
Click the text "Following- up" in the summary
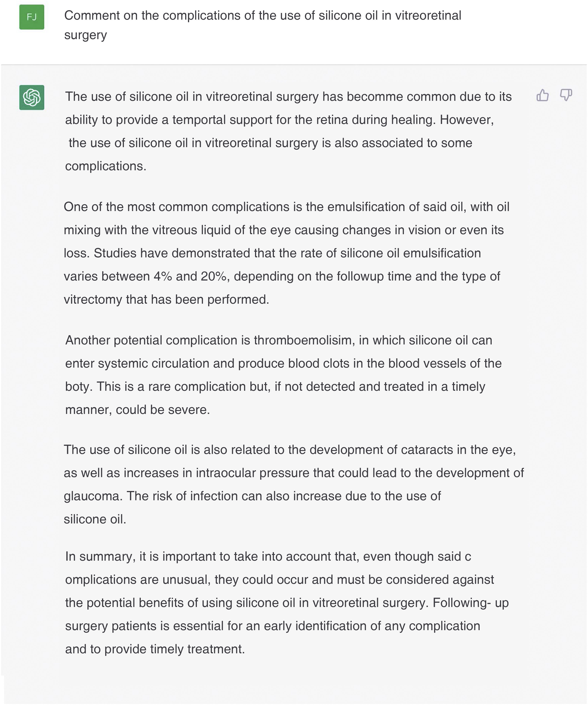click(471, 603)
